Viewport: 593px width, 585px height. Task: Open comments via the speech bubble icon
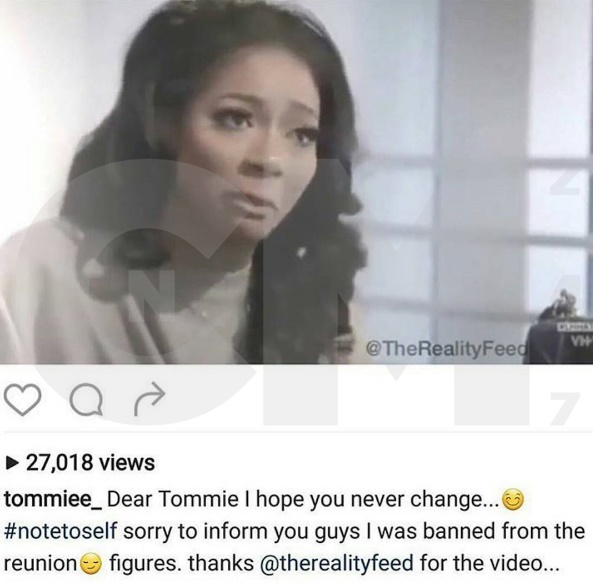point(87,400)
